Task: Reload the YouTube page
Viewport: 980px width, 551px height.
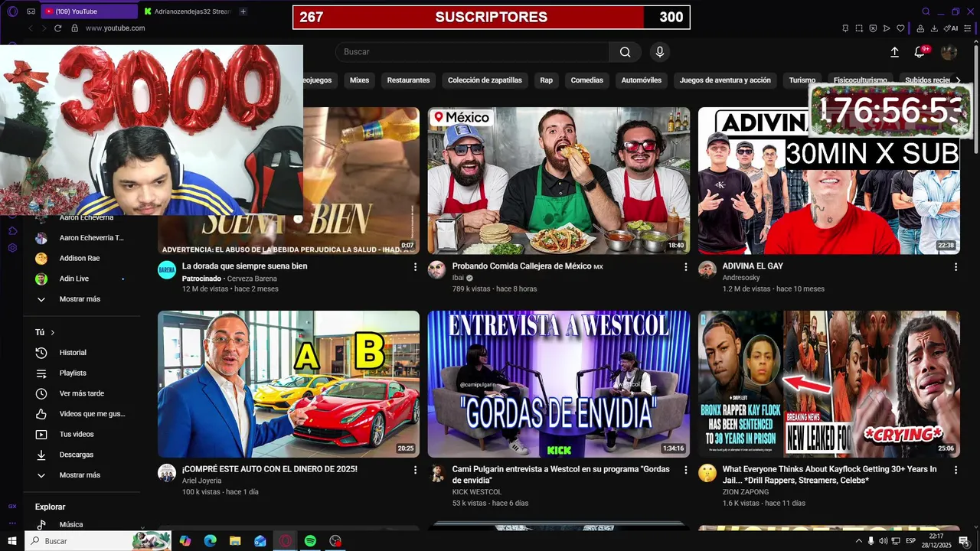Action: (x=57, y=28)
